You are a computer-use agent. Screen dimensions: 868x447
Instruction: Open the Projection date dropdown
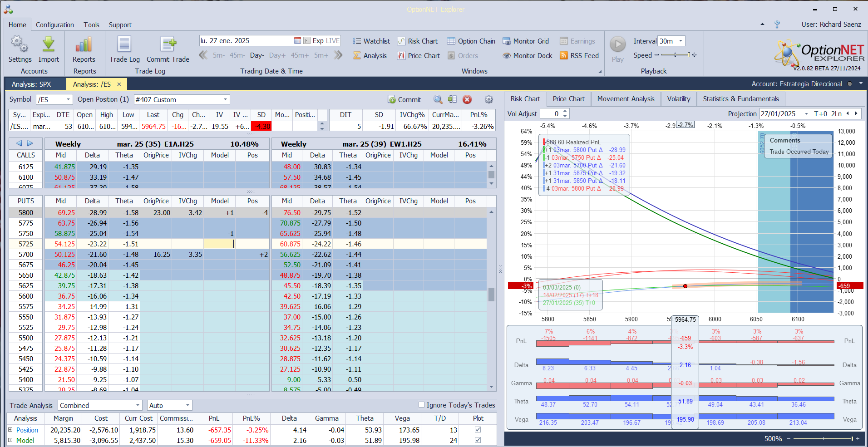click(x=806, y=114)
